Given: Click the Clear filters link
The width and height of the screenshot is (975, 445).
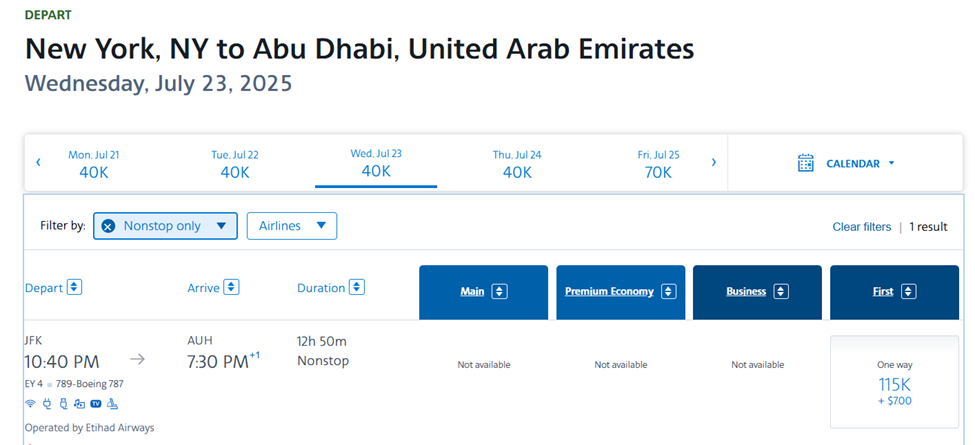Looking at the screenshot, I should coord(861,227).
